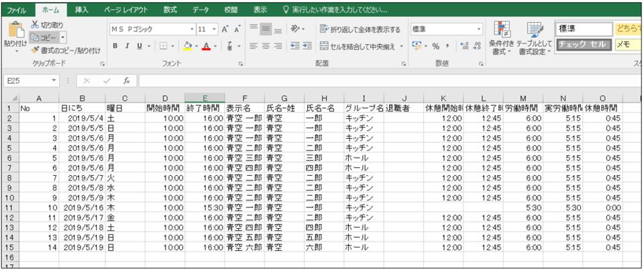
Task: Open Conditional Formatting (条件付き書式)
Action: click(x=502, y=38)
